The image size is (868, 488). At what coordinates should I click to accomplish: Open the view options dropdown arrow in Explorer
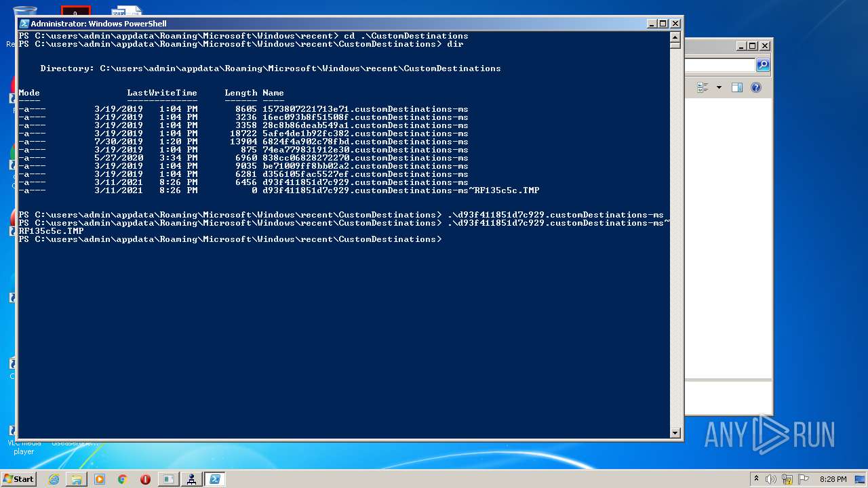(719, 87)
